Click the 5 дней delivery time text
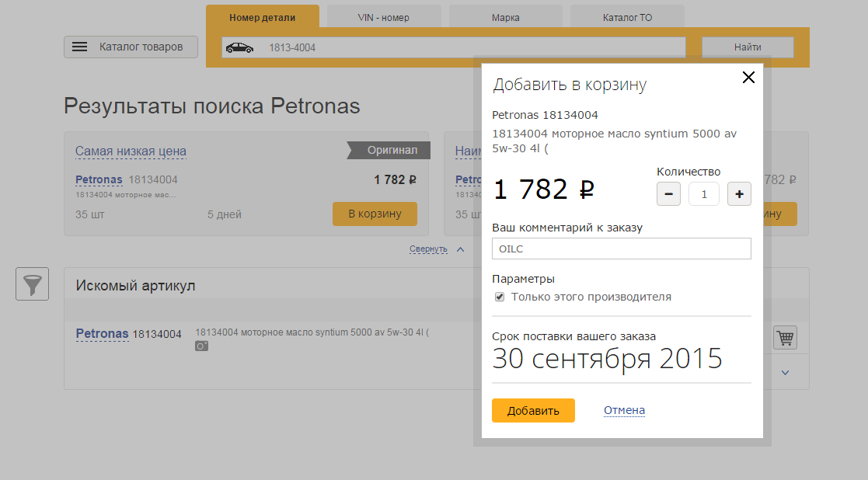Screen dimensions: 868x480 click(x=225, y=214)
